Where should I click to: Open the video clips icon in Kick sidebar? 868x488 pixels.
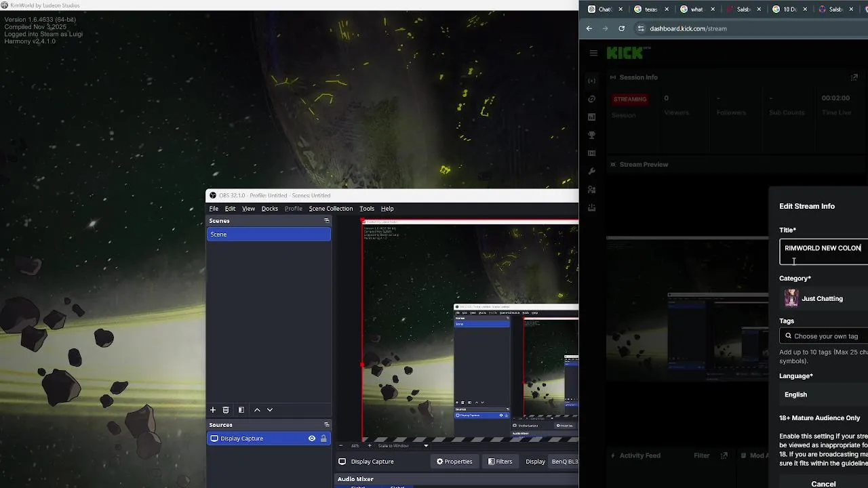tap(592, 154)
